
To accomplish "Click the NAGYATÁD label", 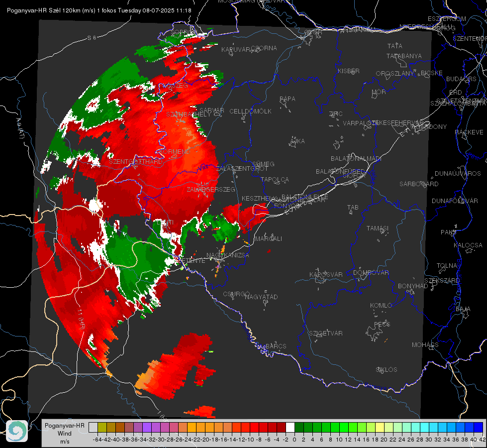I will [261, 297].
